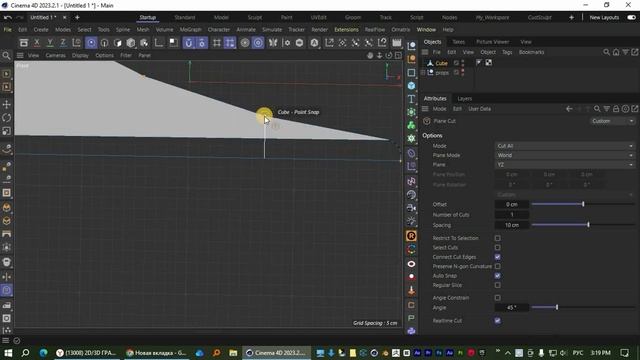Open the Picture Viewer tab
This screenshot has width=640, height=360.
pyautogui.click(x=492, y=42)
